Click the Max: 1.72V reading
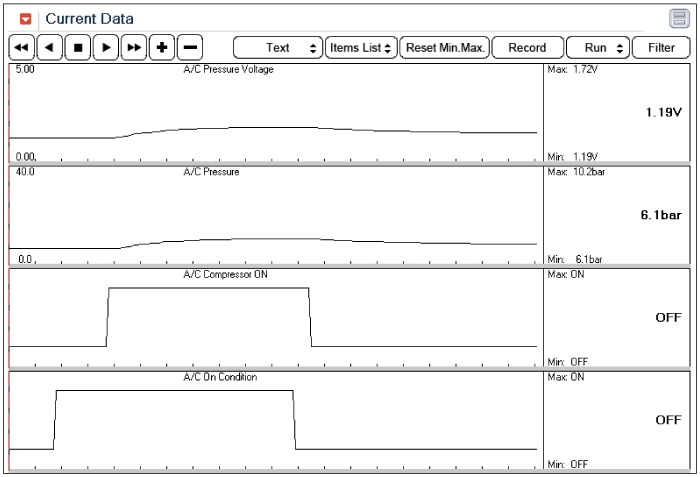The height and width of the screenshot is (477, 700). pos(572,69)
